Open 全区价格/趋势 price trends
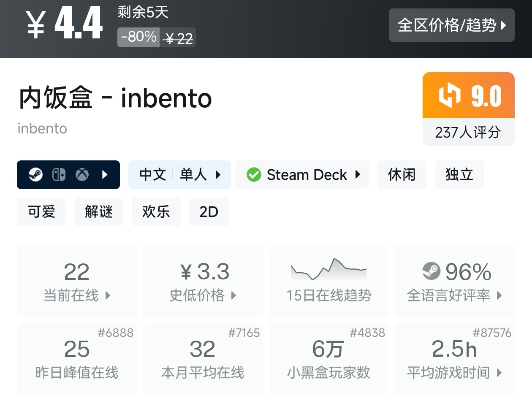Image resolution: width=532 pixels, height=401 pixels. [x=451, y=25]
